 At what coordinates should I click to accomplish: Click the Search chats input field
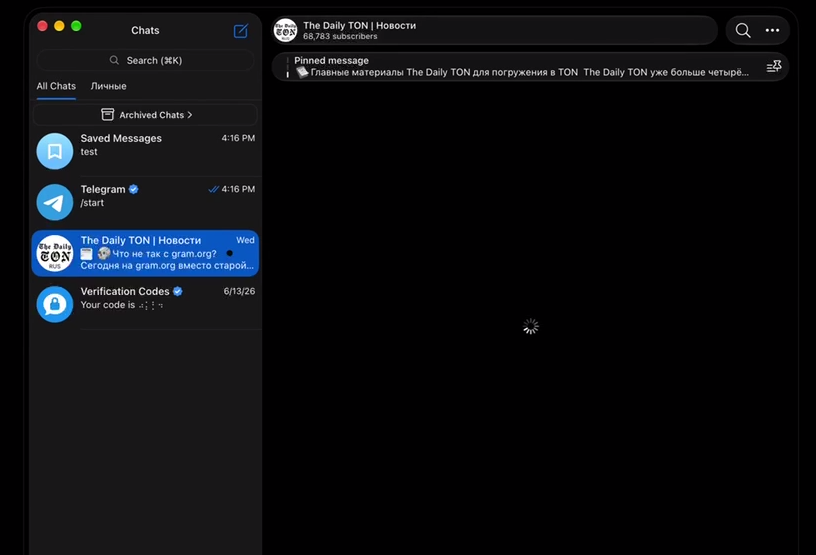point(145,60)
